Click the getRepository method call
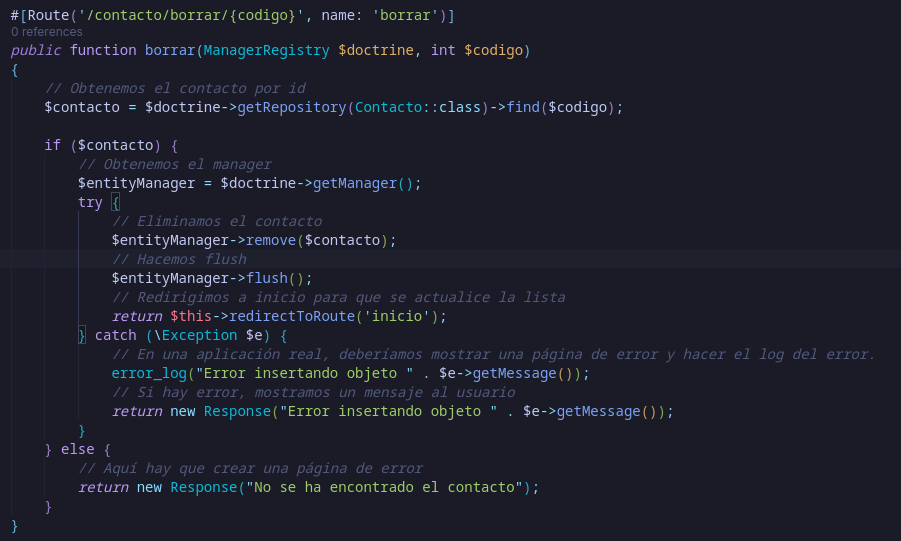Screen dimensions: 901x541 pyautogui.click(x=292, y=107)
